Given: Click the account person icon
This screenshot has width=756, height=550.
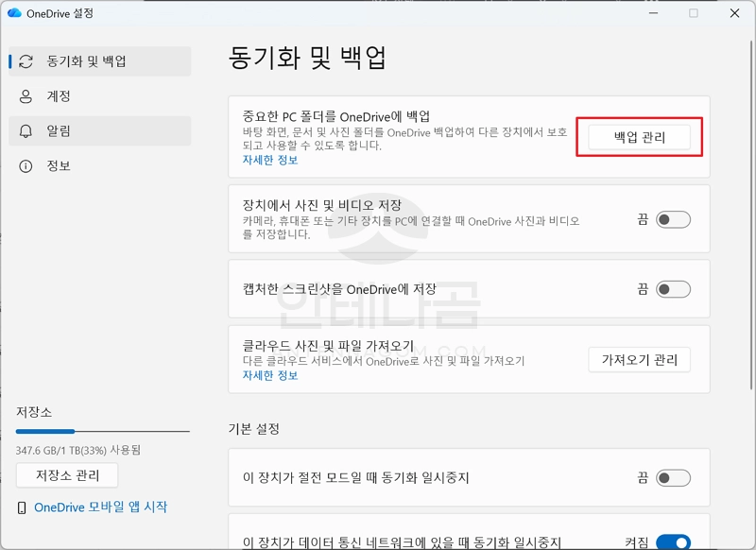Looking at the screenshot, I should pyautogui.click(x=26, y=96).
